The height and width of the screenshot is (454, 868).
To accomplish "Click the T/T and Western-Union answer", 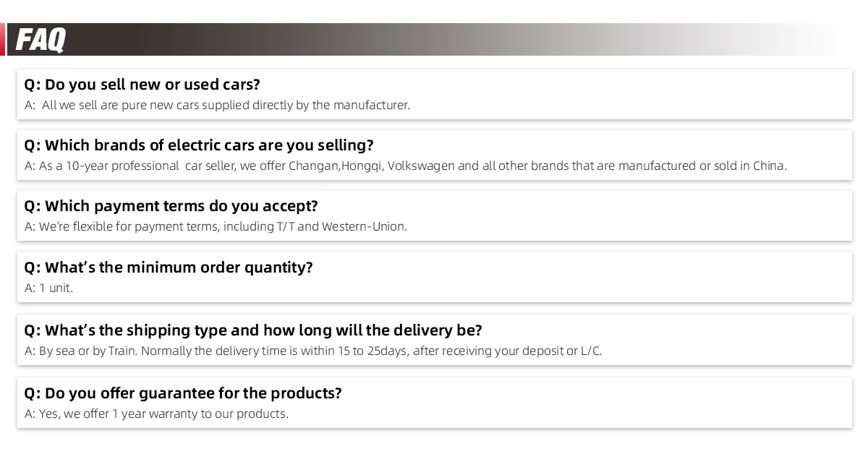I will coord(216,227).
